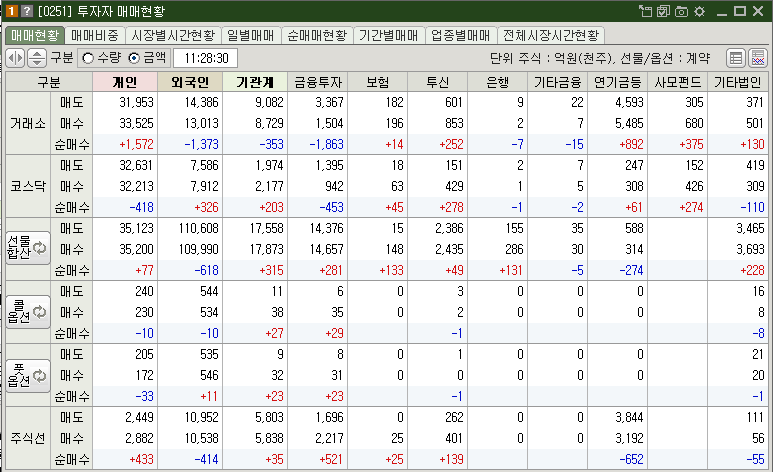The width and height of the screenshot is (773, 472).
Task: Click the 투신 column header
Action: coord(438,82)
